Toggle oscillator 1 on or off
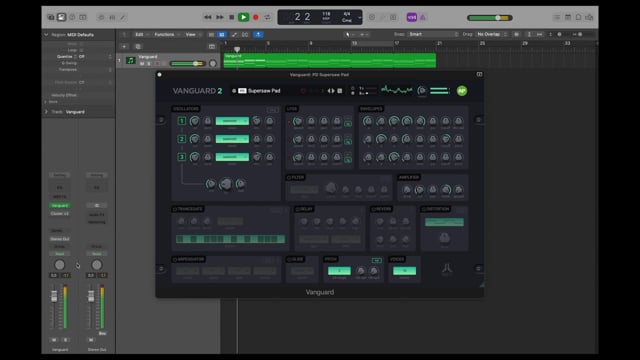This screenshot has height=360, width=640. 182,121
